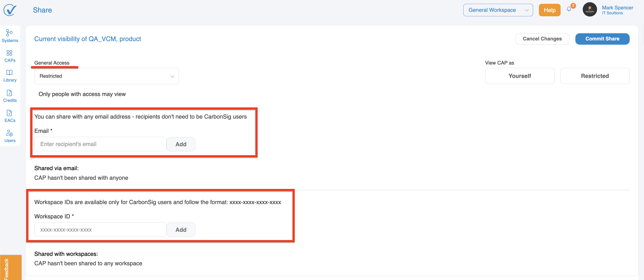The width and height of the screenshot is (644, 280).
Task: Open the Library book icon
Action: [9, 73]
